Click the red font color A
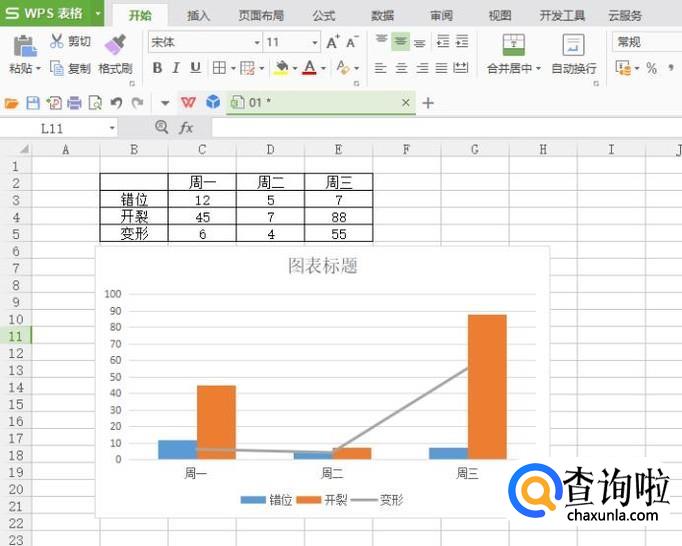The width and height of the screenshot is (682, 546). [309, 68]
